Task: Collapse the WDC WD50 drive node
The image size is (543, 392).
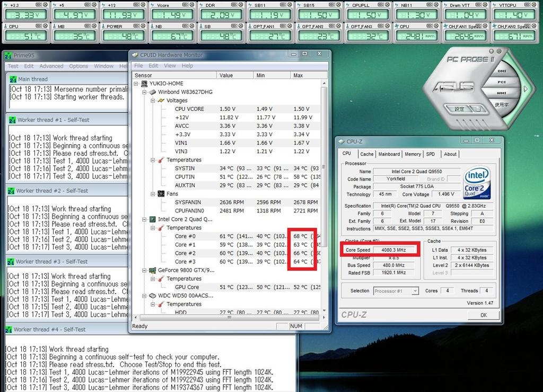Action: point(144,296)
